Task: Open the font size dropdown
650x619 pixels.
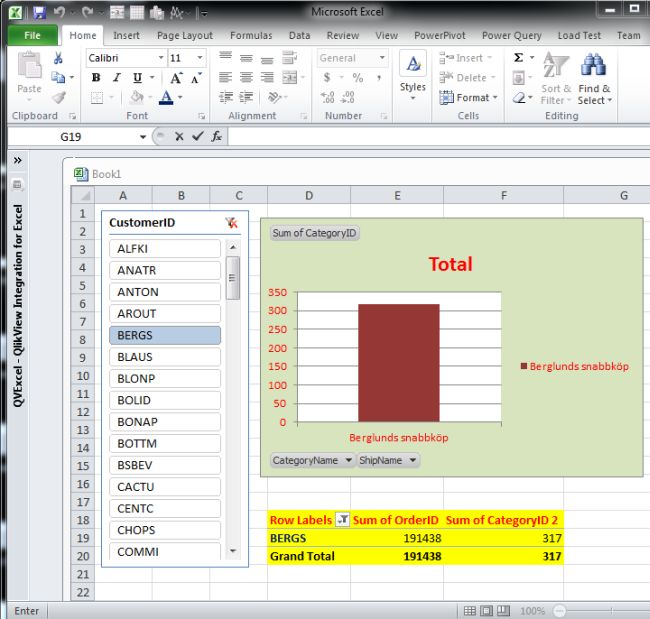Action: (200, 58)
